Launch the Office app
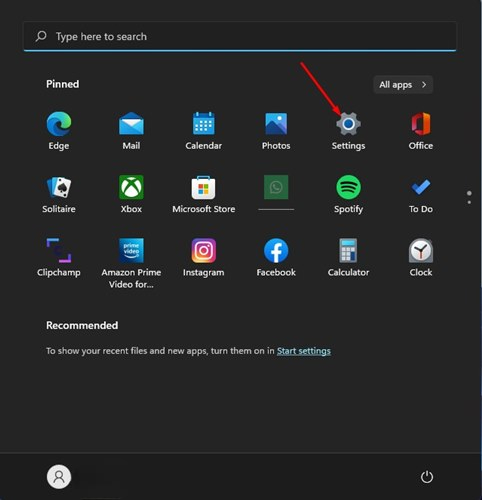The height and width of the screenshot is (500, 482). click(421, 131)
